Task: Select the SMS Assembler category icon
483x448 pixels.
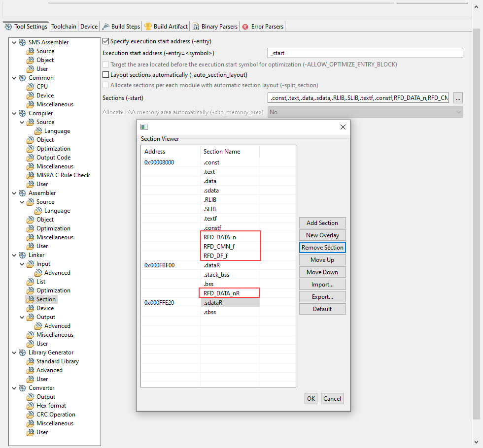Action: 23,42
